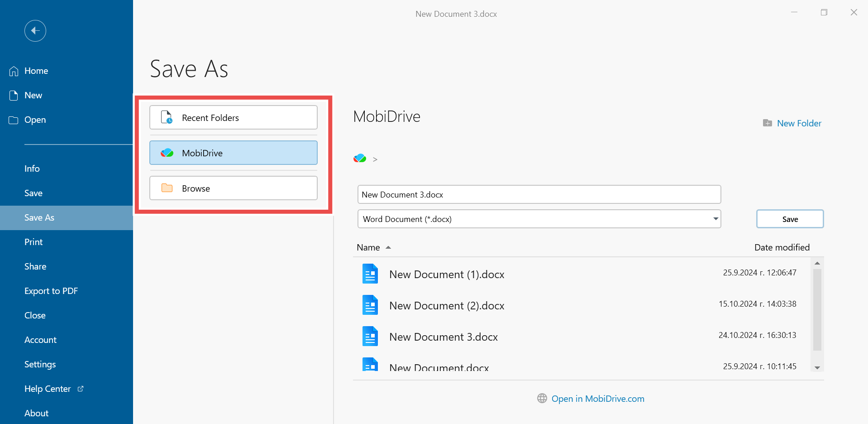Open the Word Document (*.docx) file type dropdown
This screenshot has width=868, height=424.
pyautogui.click(x=539, y=219)
